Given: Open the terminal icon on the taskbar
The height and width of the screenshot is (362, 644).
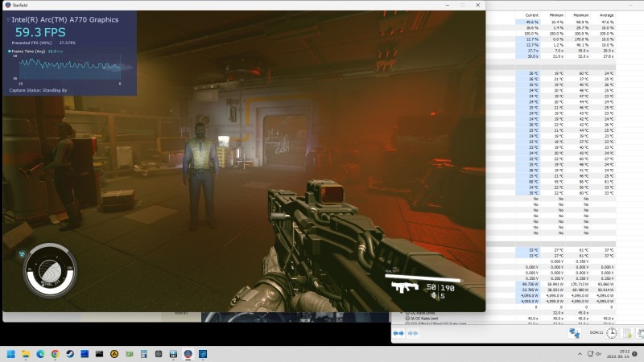Looking at the screenshot, I should pyautogui.click(x=99, y=354).
